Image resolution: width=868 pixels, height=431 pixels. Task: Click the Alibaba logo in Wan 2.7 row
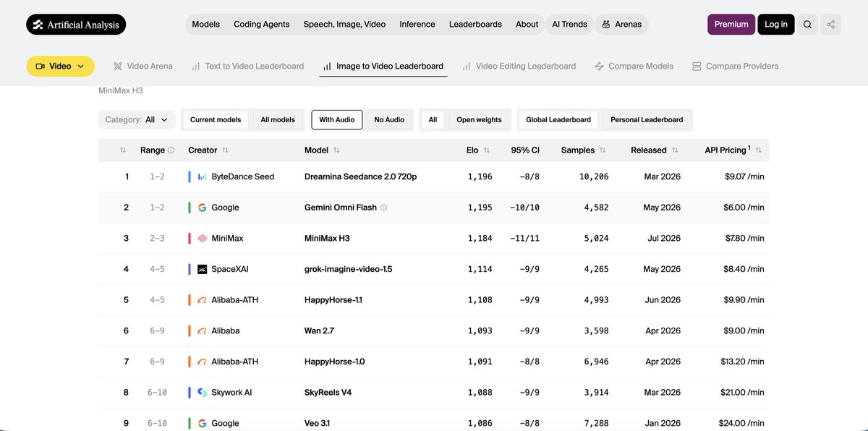tap(203, 331)
